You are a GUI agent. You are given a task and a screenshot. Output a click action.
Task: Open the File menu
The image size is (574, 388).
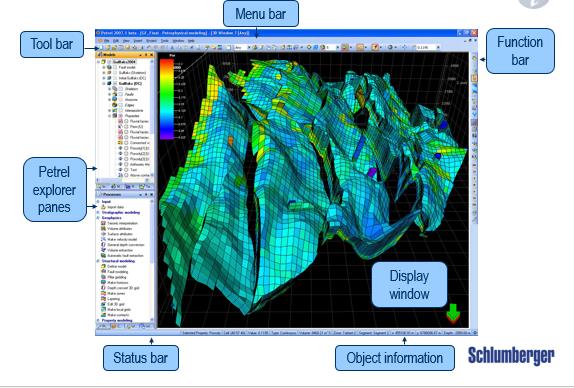[106, 41]
